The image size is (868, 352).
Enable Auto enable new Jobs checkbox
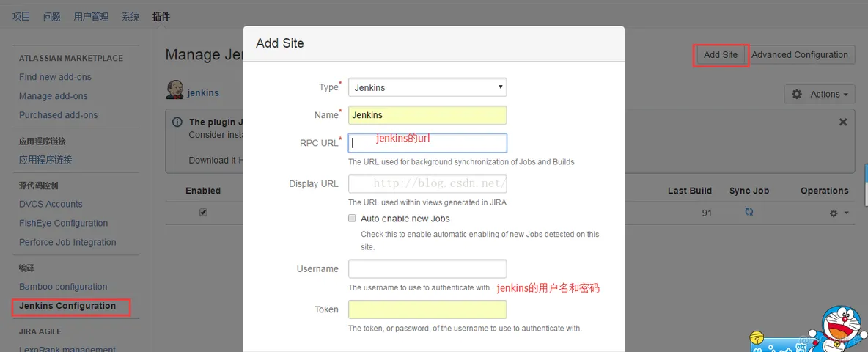351,218
